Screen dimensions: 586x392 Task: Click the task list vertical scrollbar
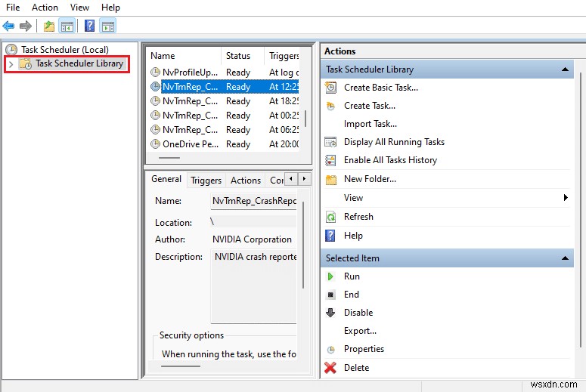(x=305, y=119)
